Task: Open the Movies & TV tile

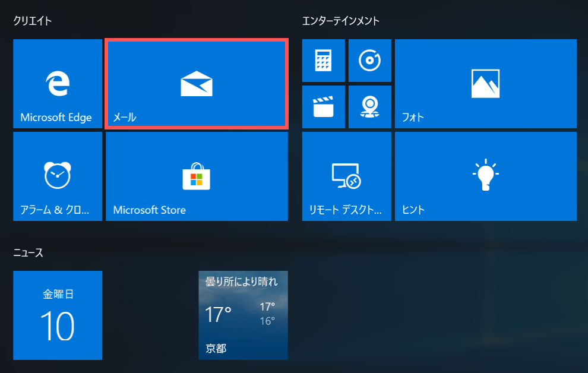Action: point(324,107)
